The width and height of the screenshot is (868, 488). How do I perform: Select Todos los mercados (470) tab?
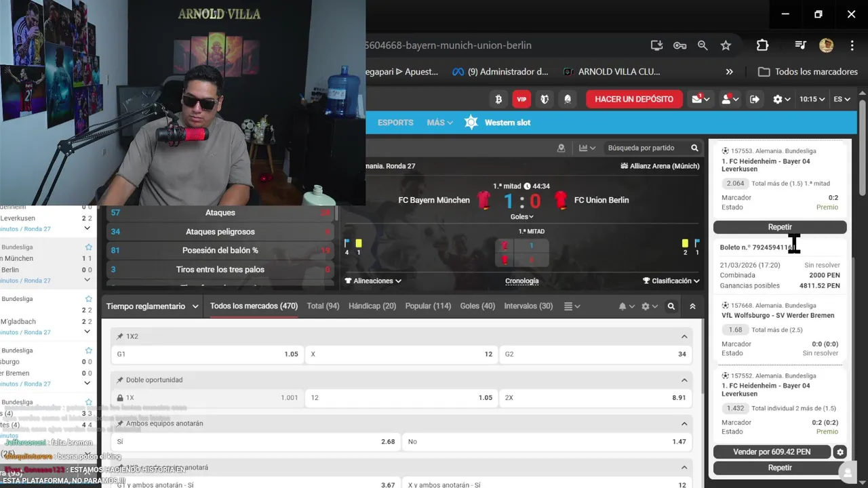[254, 306]
